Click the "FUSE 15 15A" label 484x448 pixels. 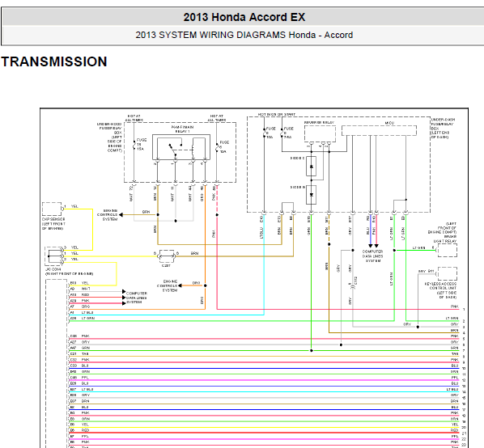click(x=141, y=144)
